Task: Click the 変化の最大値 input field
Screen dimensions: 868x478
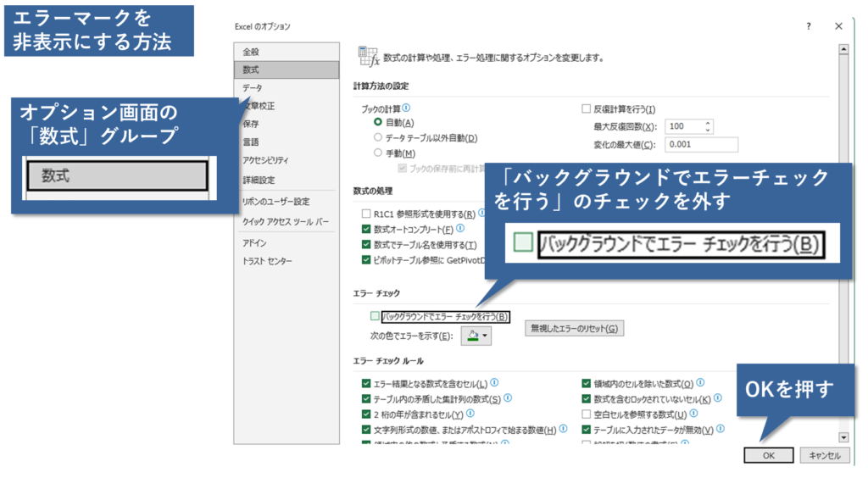Action: click(700, 144)
